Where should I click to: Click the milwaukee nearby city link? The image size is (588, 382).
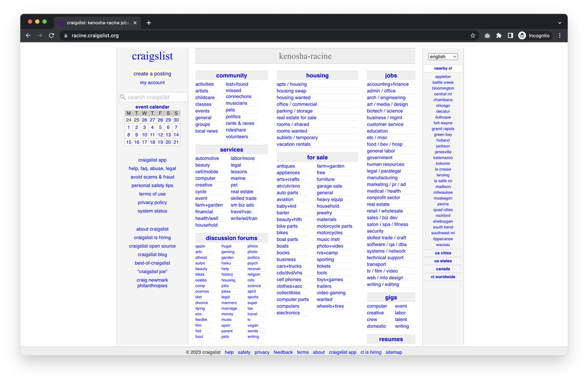coord(443,192)
